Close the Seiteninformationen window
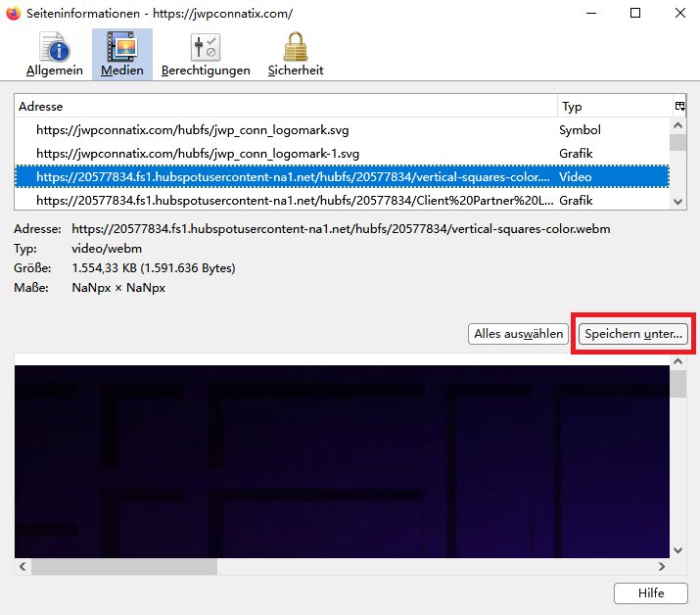This screenshot has height=615, width=700. point(679,13)
